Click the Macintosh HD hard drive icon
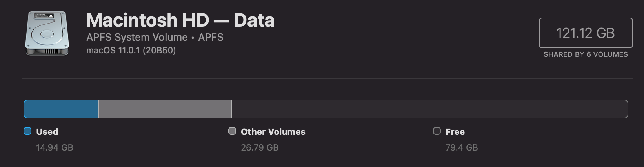The image size is (644, 167). 47,34
